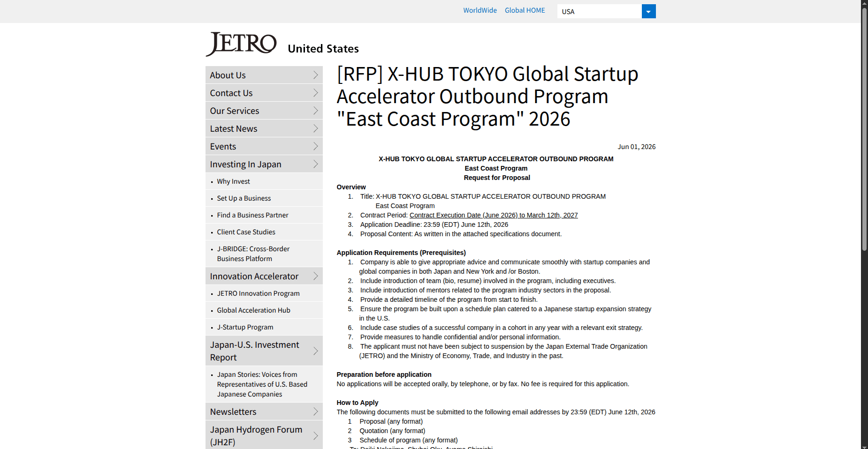Click the Quotation (any format) list item
Screen dimensions: 868x449
tap(392, 431)
